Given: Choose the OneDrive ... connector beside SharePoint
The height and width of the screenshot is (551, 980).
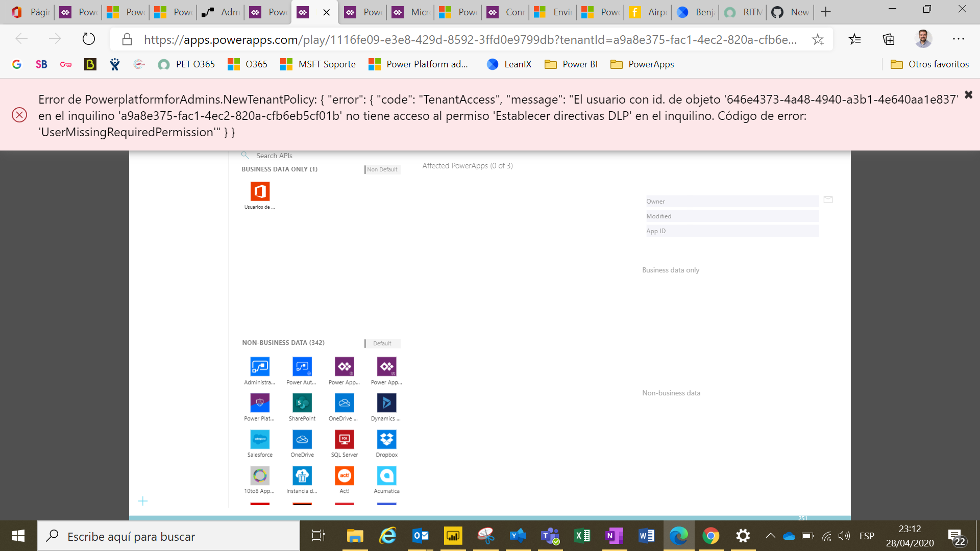Looking at the screenshot, I should [345, 403].
